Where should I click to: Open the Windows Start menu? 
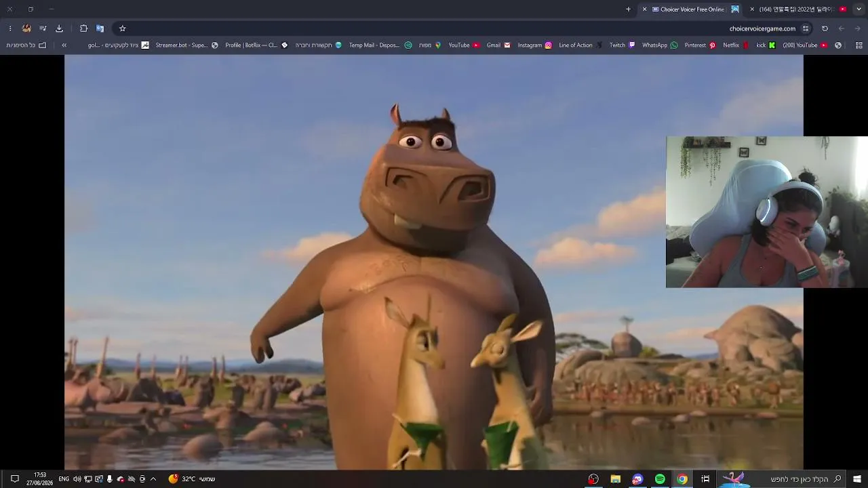(x=857, y=479)
